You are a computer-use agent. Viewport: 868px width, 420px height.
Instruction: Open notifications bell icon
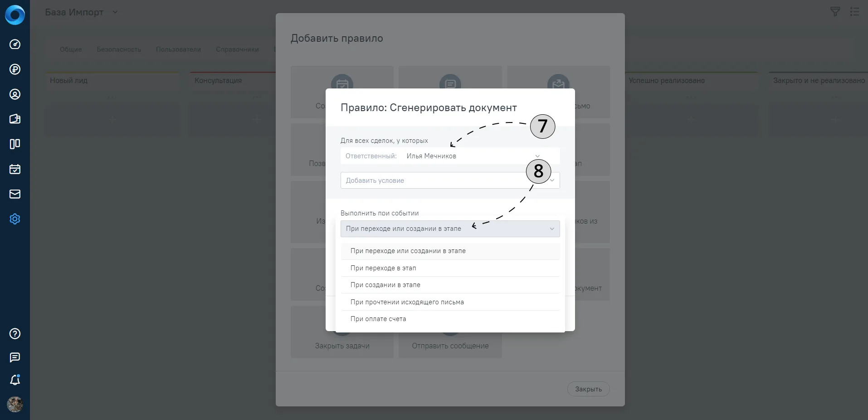(15, 380)
